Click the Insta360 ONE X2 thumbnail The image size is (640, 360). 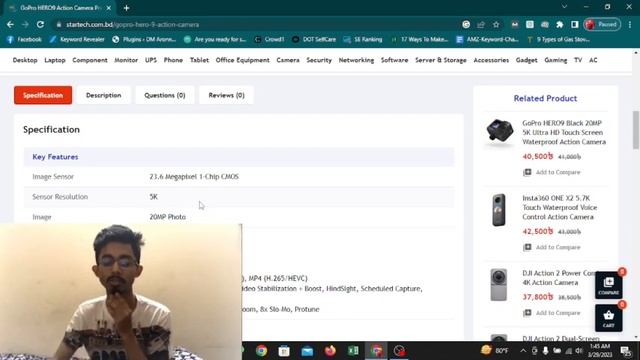[499, 210]
